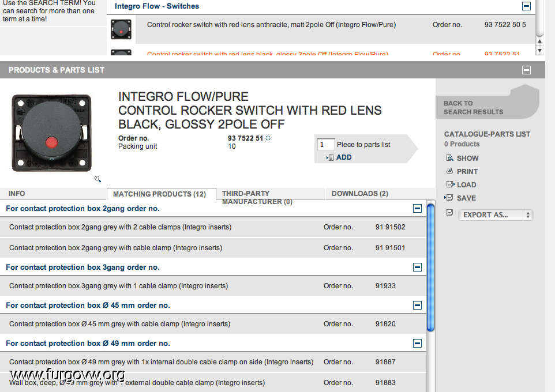Click the SHOW parts list link
Screen dimensions: 555x392
(467, 158)
